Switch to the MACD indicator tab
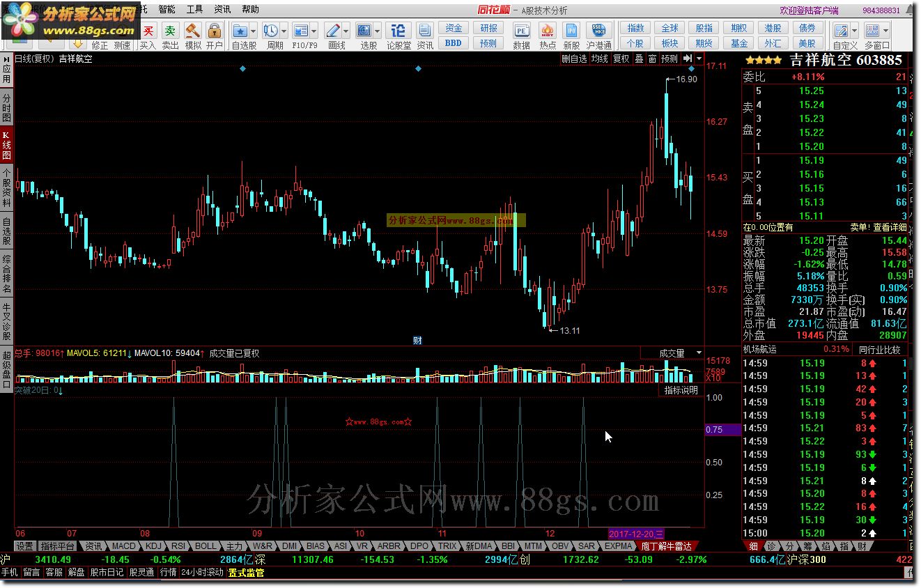 click(x=124, y=546)
